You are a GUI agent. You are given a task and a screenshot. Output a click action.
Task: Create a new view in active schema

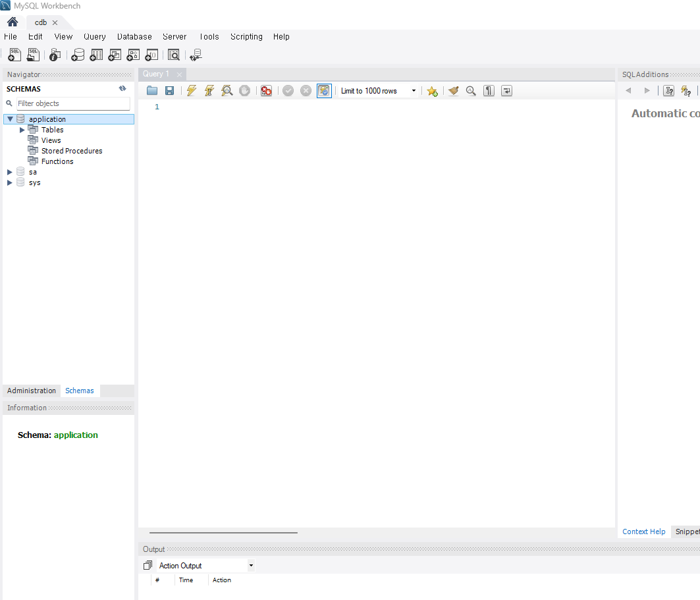(115, 55)
